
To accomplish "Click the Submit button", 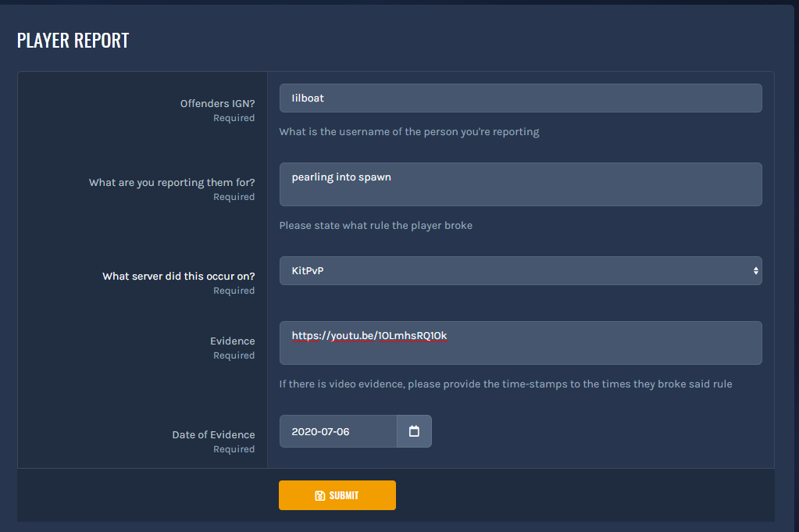I will (x=337, y=495).
